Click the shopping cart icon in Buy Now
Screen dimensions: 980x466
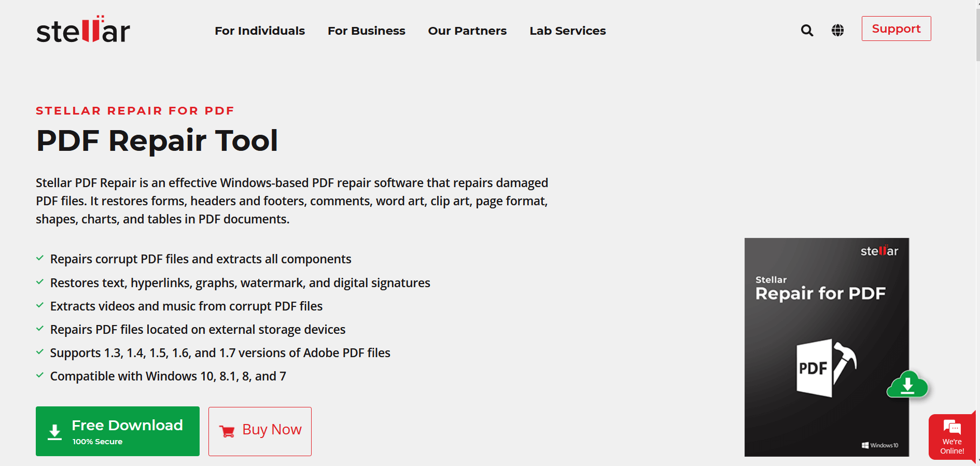coord(227,430)
